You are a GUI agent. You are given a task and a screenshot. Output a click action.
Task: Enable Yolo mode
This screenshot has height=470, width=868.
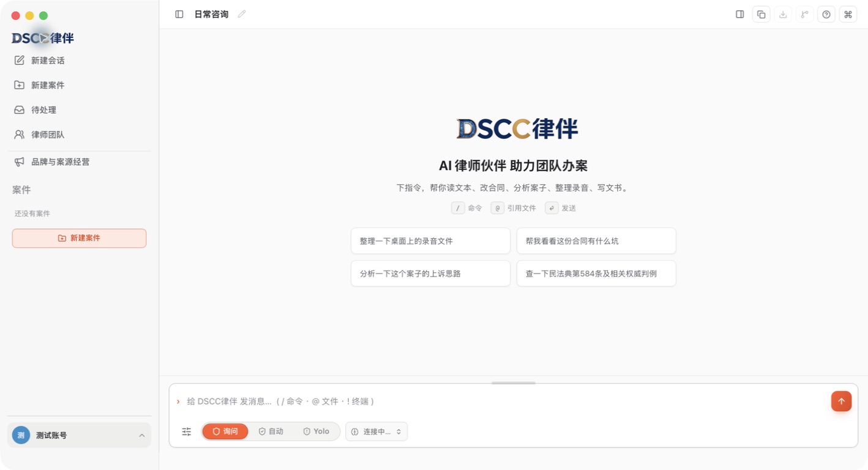click(x=316, y=431)
